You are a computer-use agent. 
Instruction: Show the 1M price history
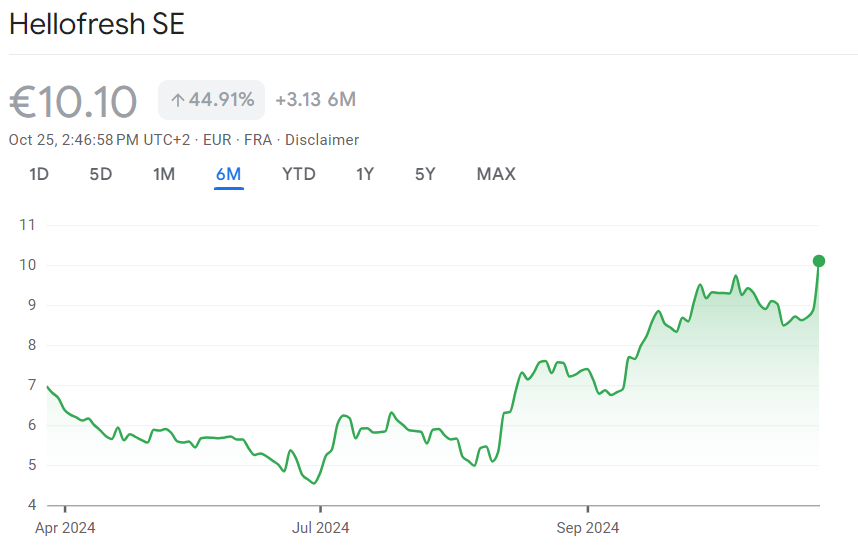pyautogui.click(x=164, y=175)
